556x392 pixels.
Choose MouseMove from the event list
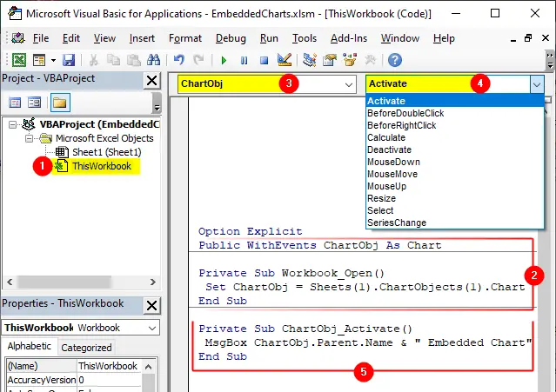point(454,174)
